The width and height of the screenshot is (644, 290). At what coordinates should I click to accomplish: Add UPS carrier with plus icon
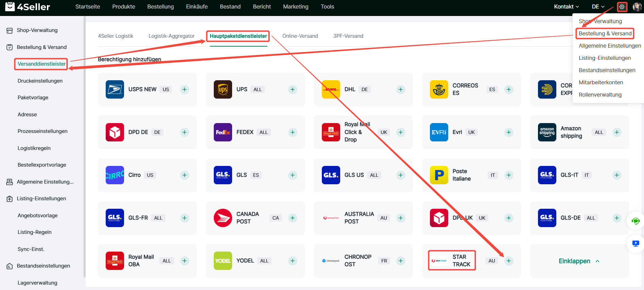(x=293, y=89)
